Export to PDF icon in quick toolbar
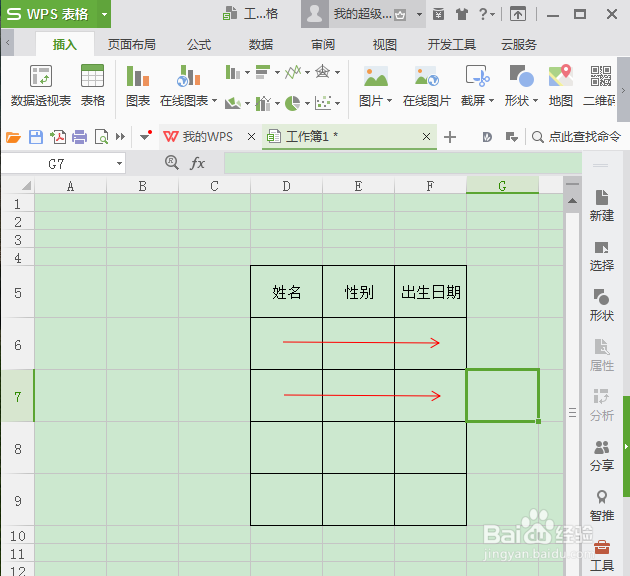The image size is (630, 576). [58, 137]
